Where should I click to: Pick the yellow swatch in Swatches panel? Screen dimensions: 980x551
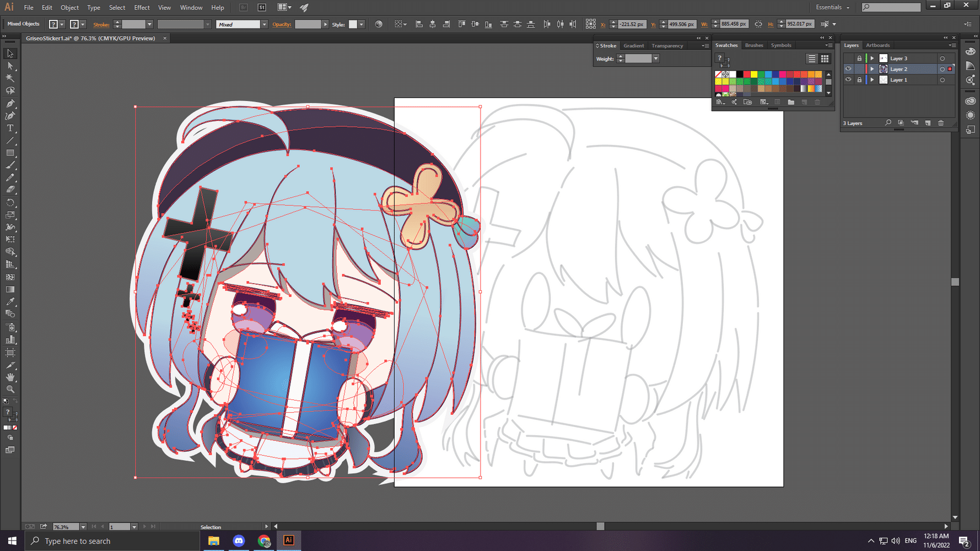(753, 74)
